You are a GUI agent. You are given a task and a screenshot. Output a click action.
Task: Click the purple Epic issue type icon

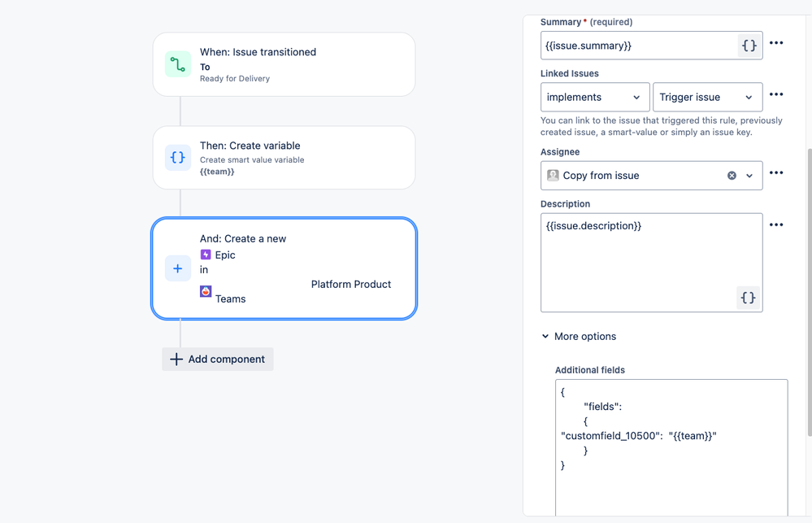[206, 255]
